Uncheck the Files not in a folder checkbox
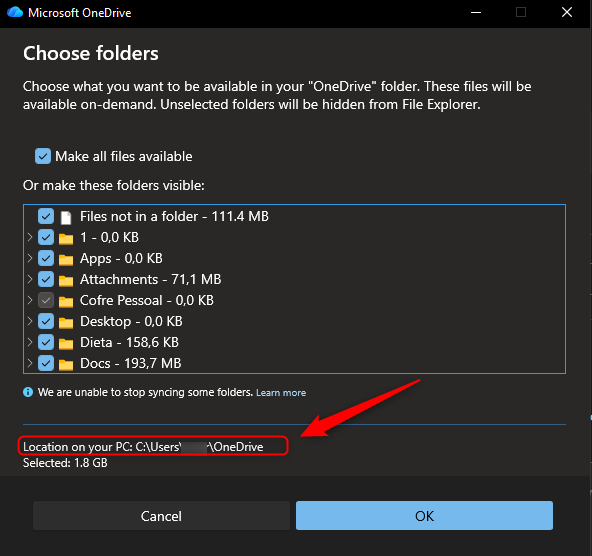This screenshot has height=556, width=592. pos(46,217)
